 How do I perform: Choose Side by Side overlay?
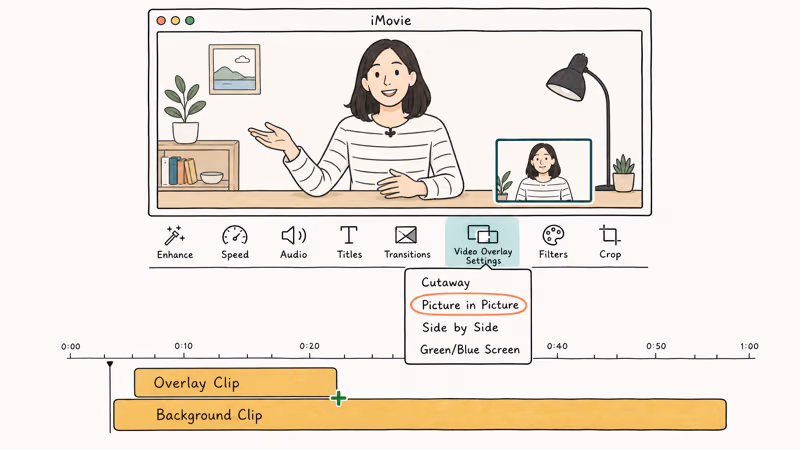460,328
